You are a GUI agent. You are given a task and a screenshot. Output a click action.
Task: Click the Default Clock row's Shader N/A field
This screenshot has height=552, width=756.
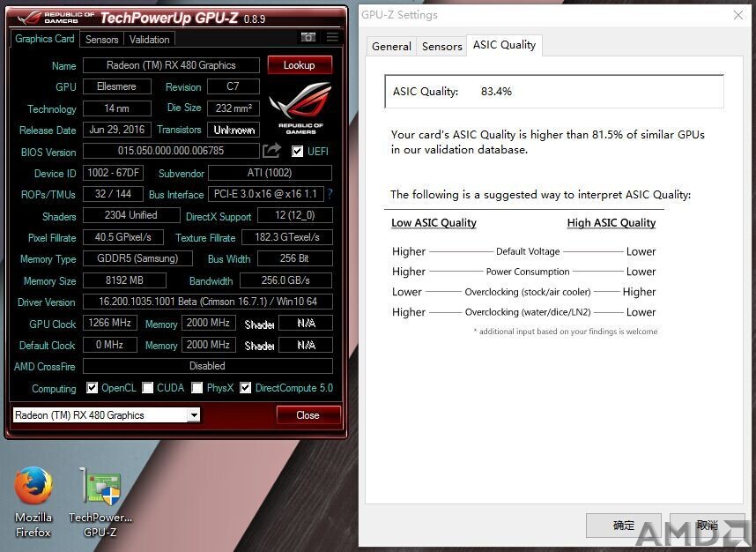pyautogui.click(x=306, y=345)
